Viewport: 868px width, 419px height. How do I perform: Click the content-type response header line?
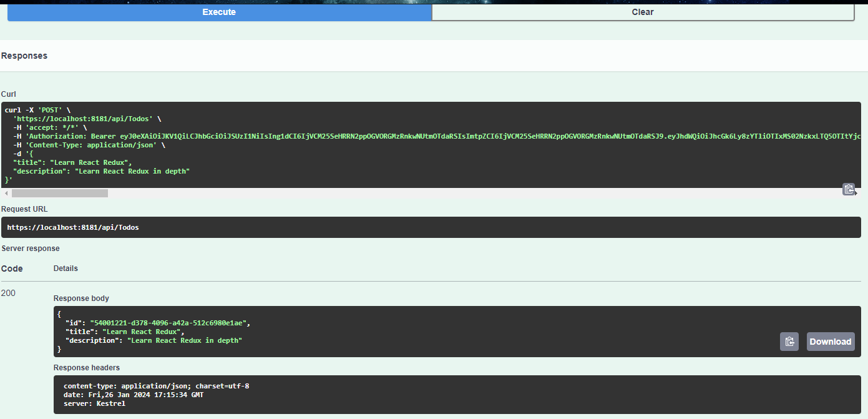click(x=156, y=386)
